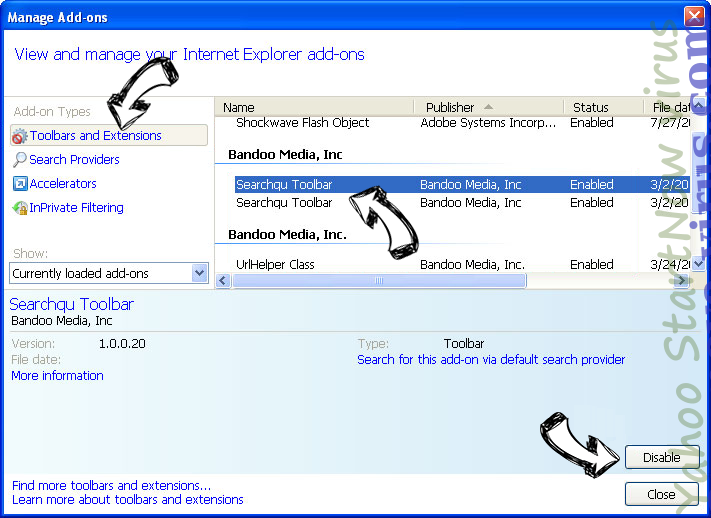Image resolution: width=711 pixels, height=518 pixels.
Task: Click the InPrivate Filtering lock icon
Action: tap(19, 208)
